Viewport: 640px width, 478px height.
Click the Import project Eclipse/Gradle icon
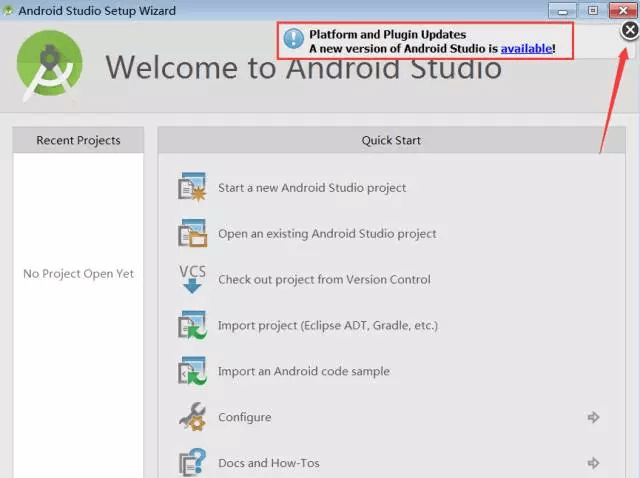tap(192, 325)
